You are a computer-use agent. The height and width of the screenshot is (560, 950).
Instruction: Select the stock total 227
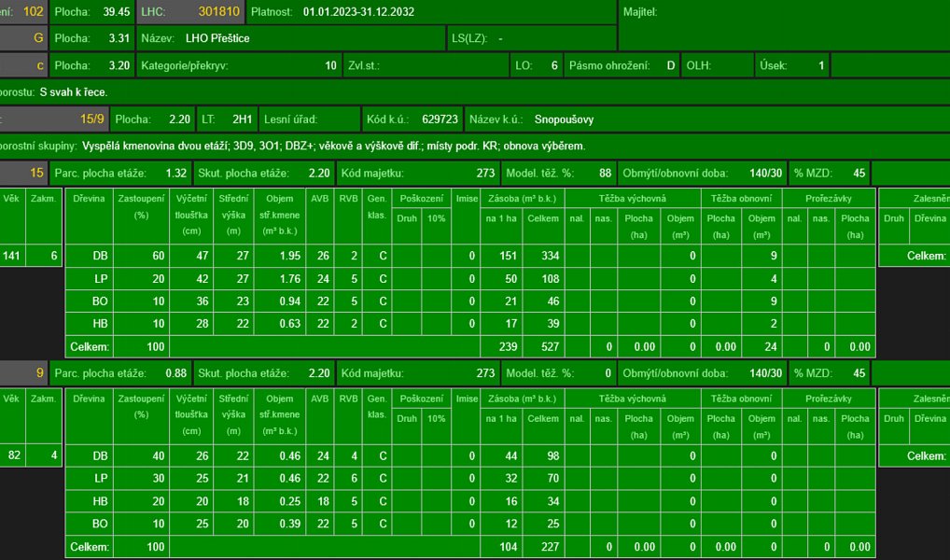[551, 547]
